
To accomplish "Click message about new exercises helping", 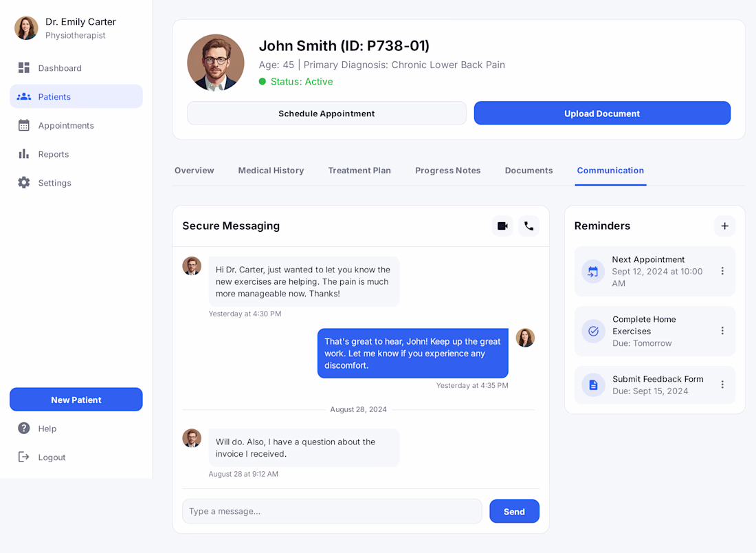I will [304, 281].
